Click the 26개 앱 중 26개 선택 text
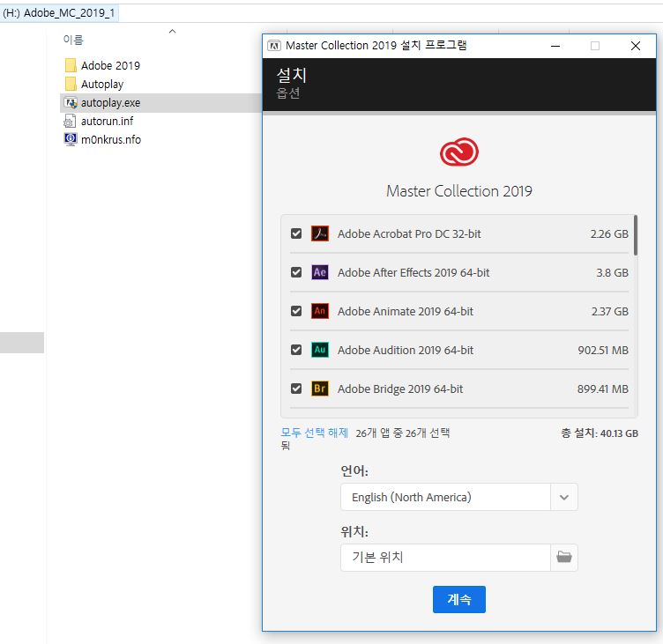663x644 pixels. pos(403,433)
